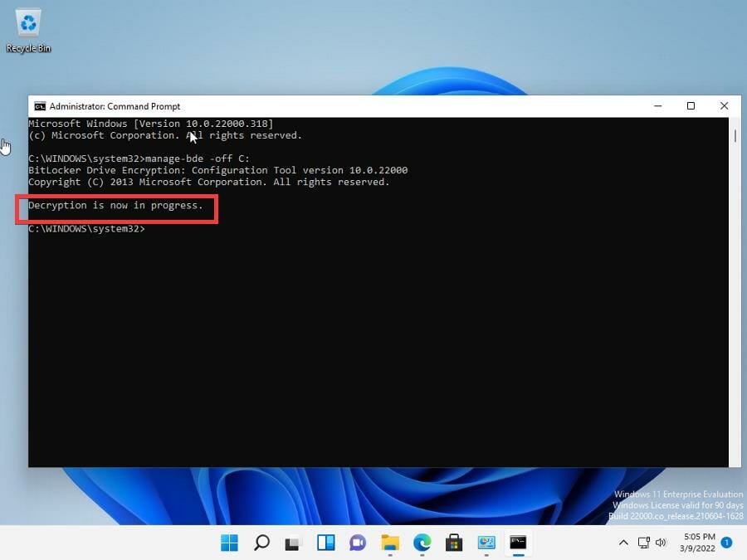Click the network status tray icon
The image size is (747, 560).
click(643, 543)
